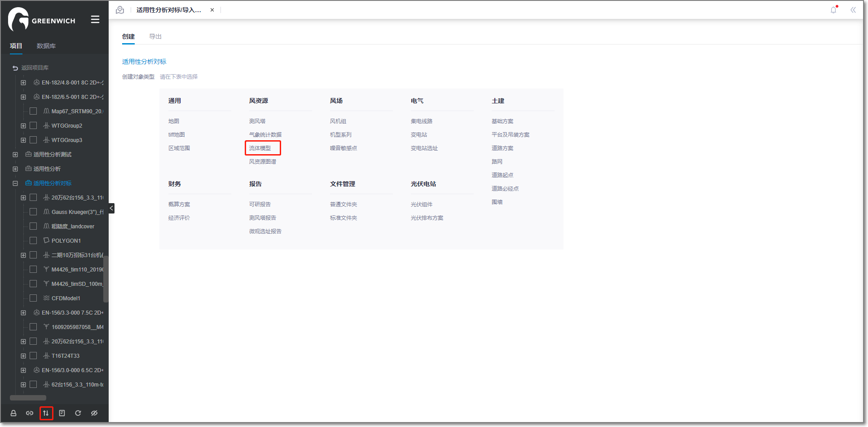
Task: Switch to the 导出 tab
Action: click(155, 36)
